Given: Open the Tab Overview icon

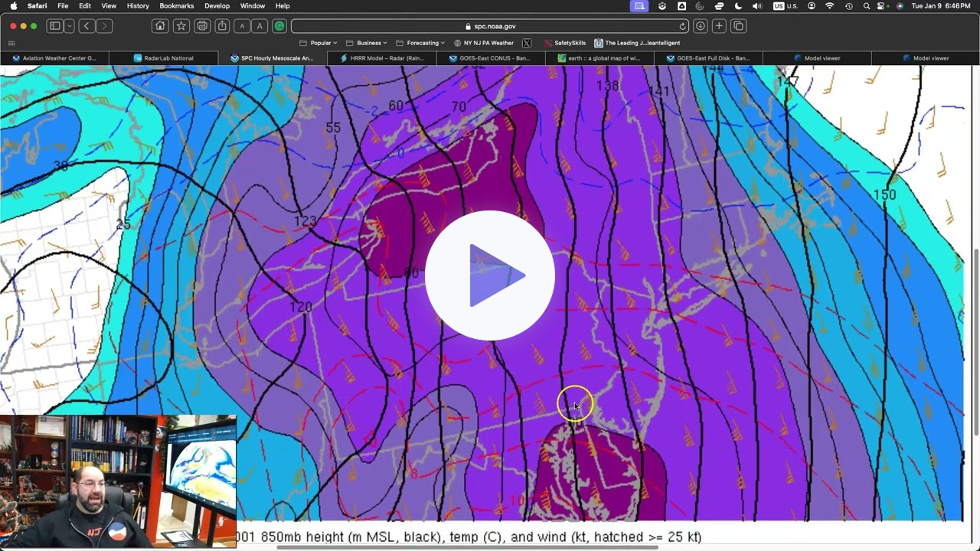Looking at the screenshot, I should coord(737,26).
